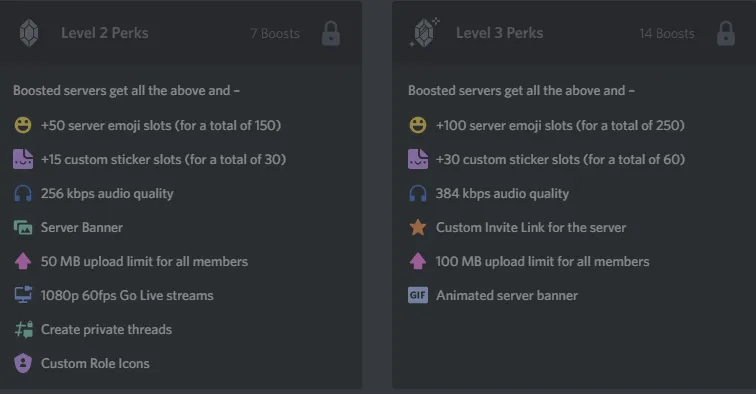
Task: Click the 14 Boosts label
Action: click(x=667, y=33)
